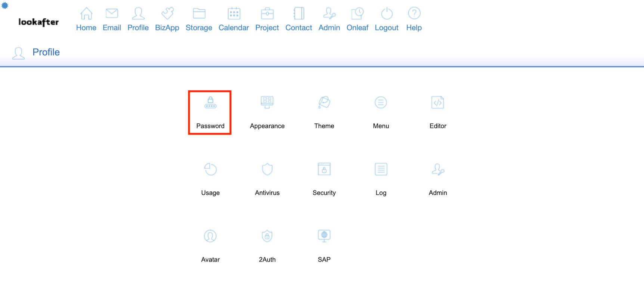
Task: Open the Antivirus shield icon
Action: 267,170
